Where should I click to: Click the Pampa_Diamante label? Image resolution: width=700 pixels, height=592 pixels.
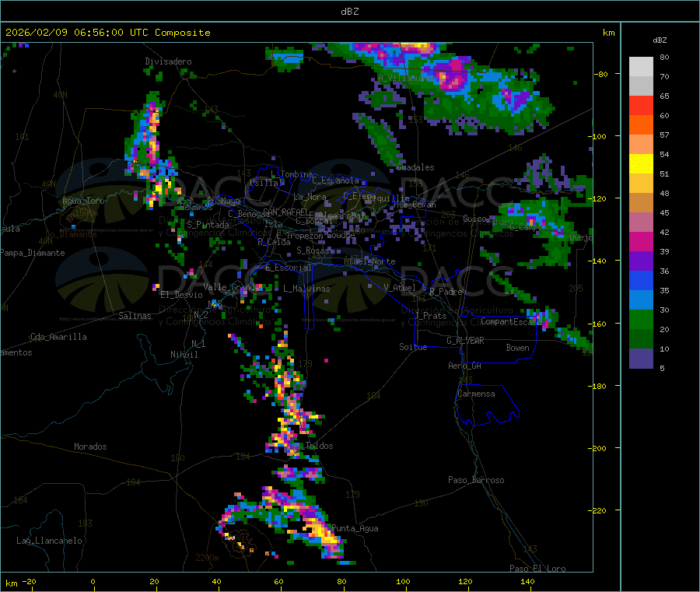(33, 253)
